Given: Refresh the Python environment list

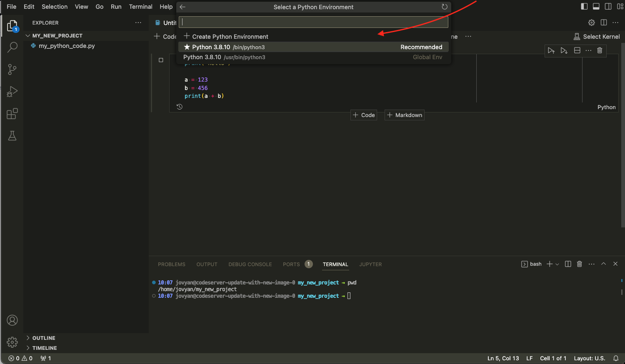Looking at the screenshot, I should [445, 7].
